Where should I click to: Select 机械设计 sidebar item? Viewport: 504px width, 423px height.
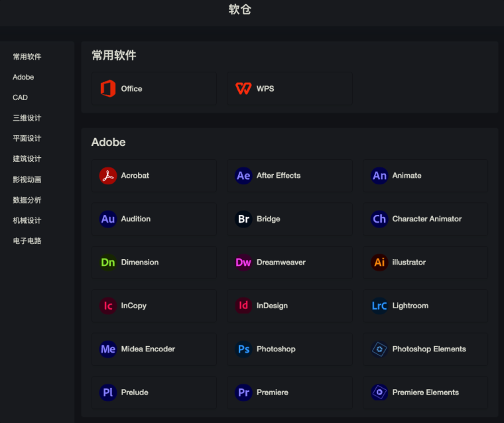click(x=27, y=221)
